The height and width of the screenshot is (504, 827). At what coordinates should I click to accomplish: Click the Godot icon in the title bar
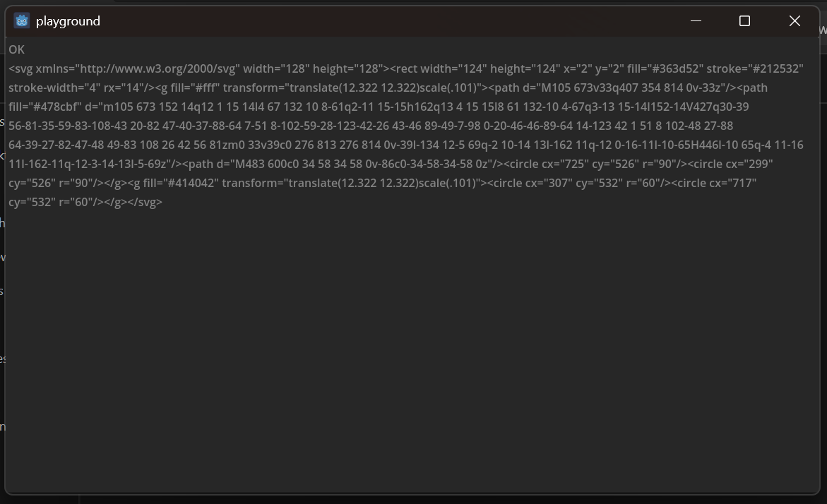pyautogui.click(x=22, y=20)
